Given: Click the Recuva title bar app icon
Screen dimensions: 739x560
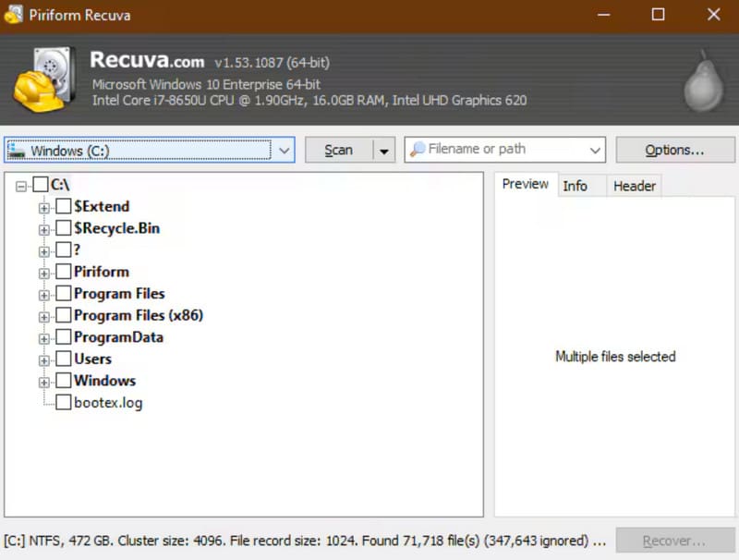Looking at the screenshot, I should (13, 15).
